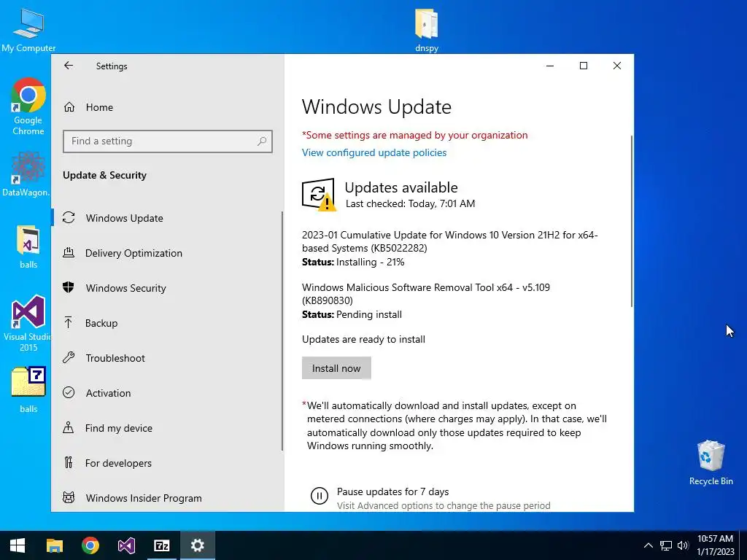
Task: Click the Find a setting search box
Action: pos(167,141)
